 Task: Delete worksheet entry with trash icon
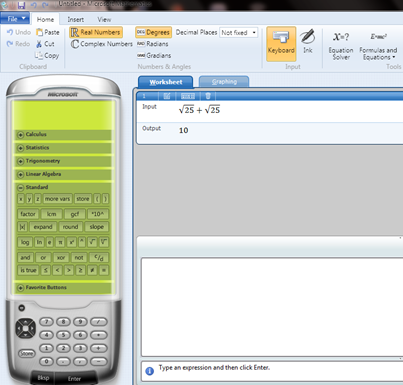click(208, 96)
